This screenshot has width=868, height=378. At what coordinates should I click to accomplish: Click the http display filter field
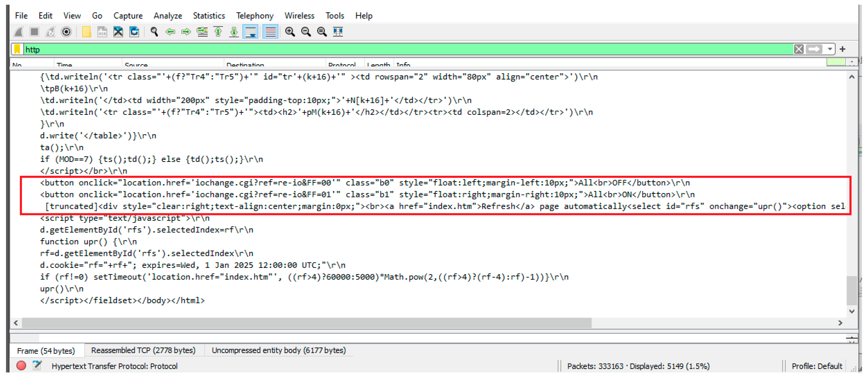point(404,49)
